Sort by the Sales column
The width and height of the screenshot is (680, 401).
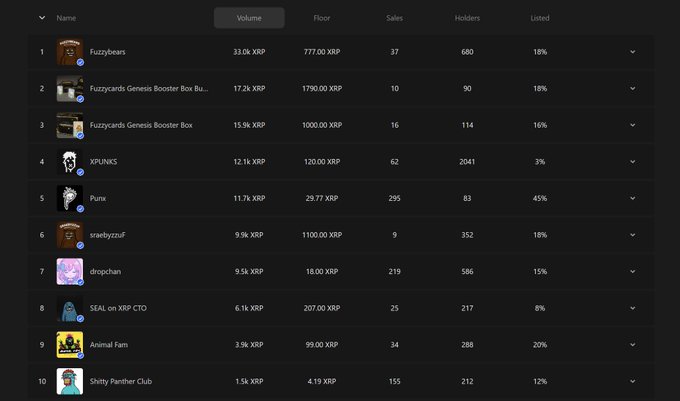tap(394, 18)
